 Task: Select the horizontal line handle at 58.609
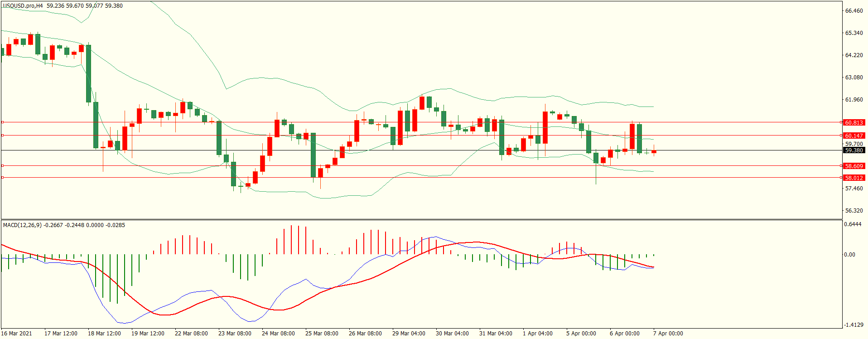[3, 166]
